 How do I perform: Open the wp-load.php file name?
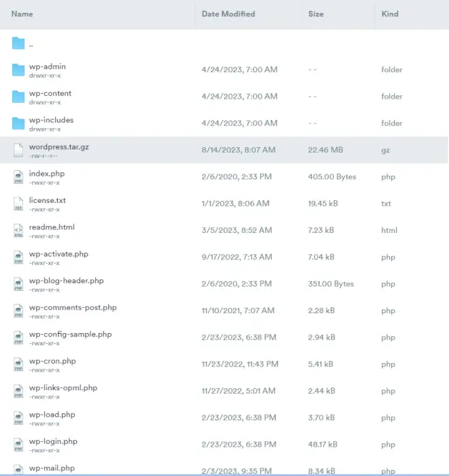tap(52, 414)
